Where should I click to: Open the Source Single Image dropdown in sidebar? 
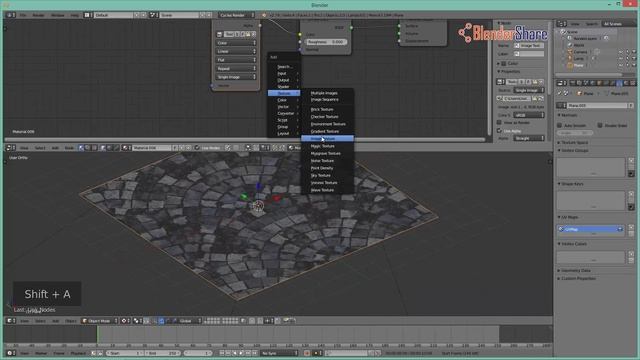tap(529, 90)
